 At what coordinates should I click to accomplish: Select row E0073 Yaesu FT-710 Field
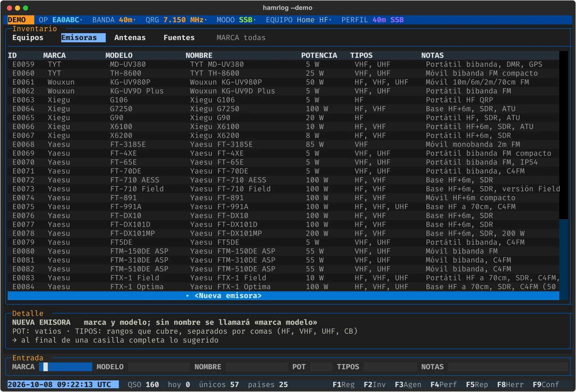tap(283, 189)
